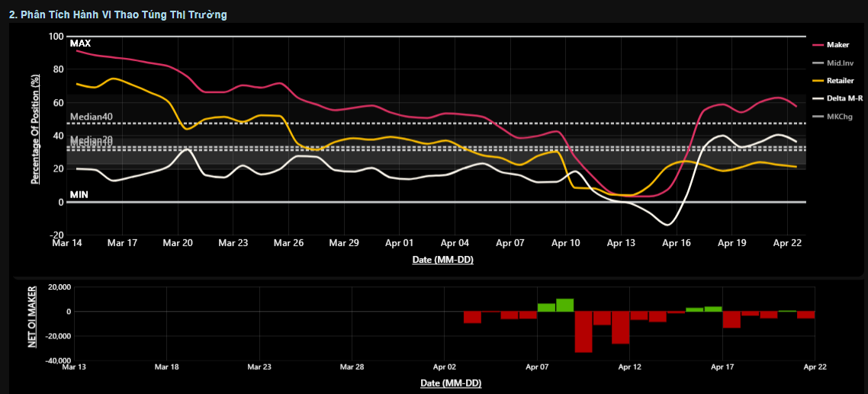The width and height of the screenshot is (868, 394).
Task: Click the Mar 20 tick on the upper chart
Action: click(178, 243)
